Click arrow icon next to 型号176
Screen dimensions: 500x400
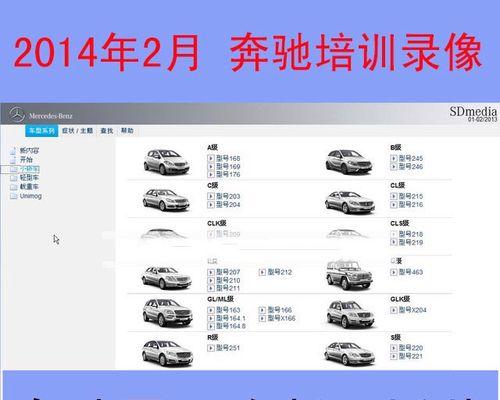click(x=211, y=174)
